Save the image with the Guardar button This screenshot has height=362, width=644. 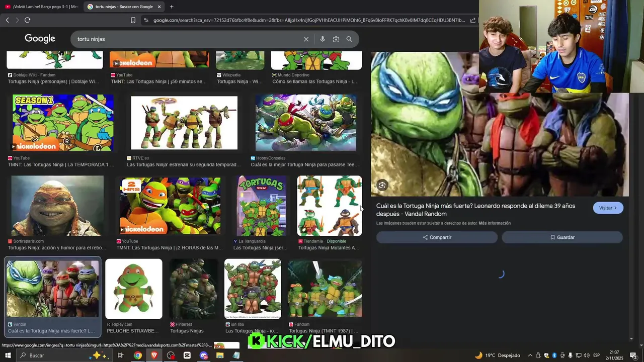[x=562, y=237]
